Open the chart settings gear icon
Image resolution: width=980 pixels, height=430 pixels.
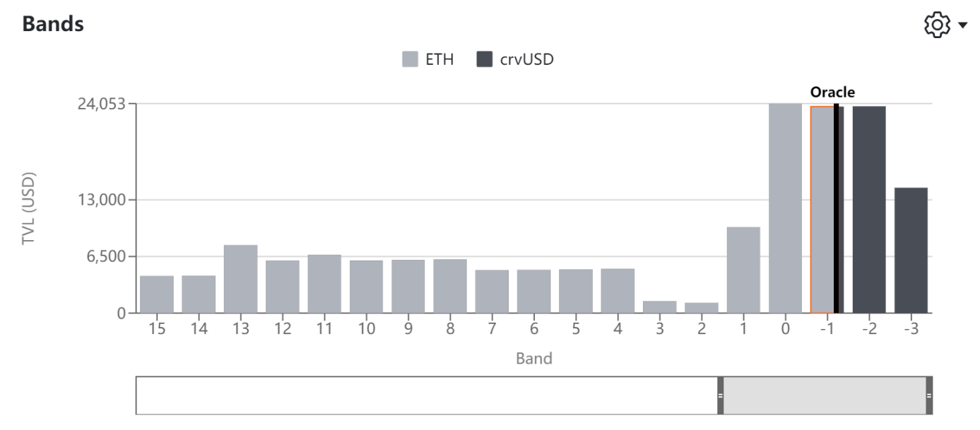click(x=938, y=25)
